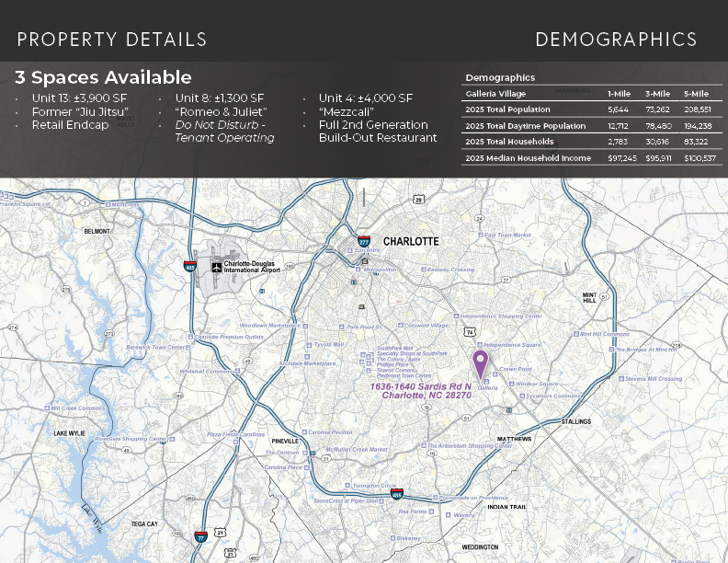The height and width of the screenshot is (563, 728).
Task: Click "Galleria Village" table row header
Action: coord(495,93)
